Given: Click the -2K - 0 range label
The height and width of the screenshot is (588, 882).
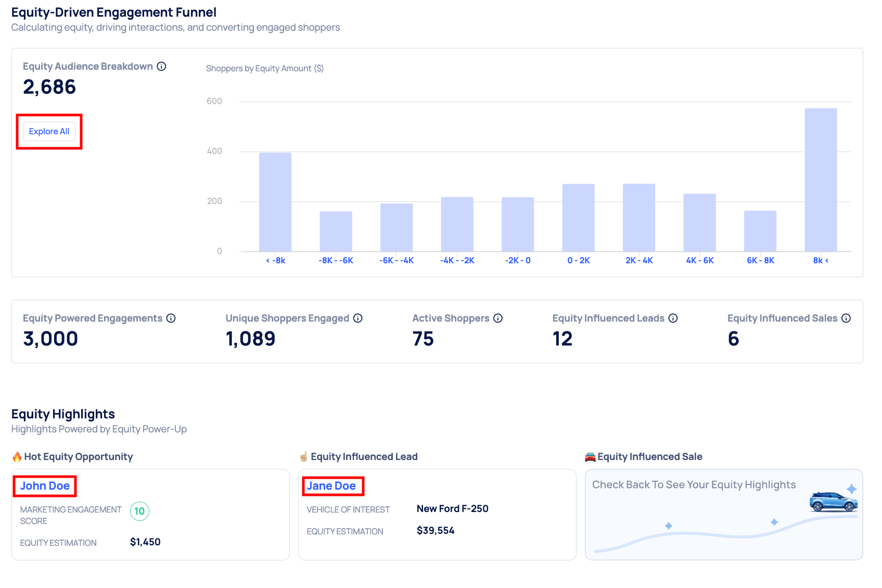Looking at the screenshot, I should coord(518,260).
